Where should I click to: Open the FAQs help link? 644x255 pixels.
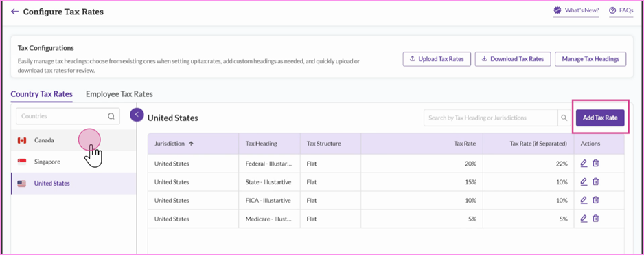pos(621,11)
